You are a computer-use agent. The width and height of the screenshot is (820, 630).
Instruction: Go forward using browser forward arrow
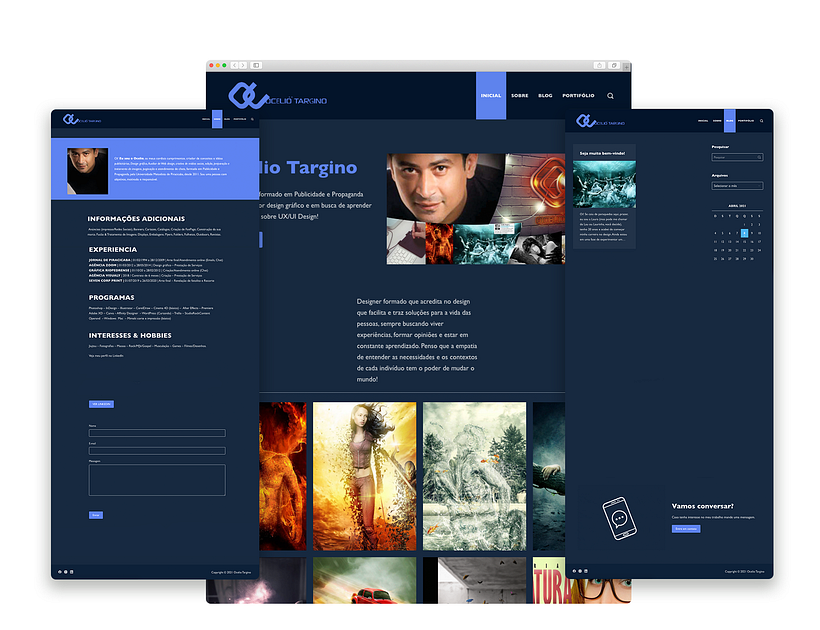(243, 65)
